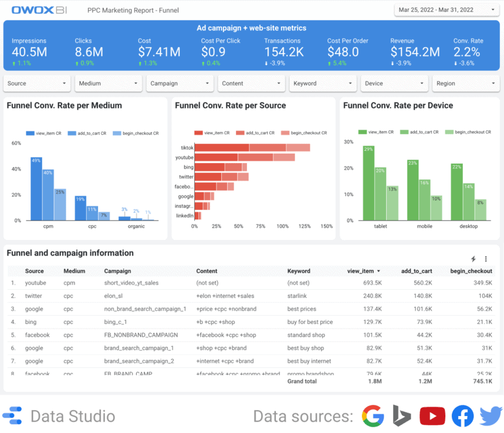The width and height of the screenshot is (504, 433).
Task: Expand the Medium filter dropdown
Action: [109, 83]
